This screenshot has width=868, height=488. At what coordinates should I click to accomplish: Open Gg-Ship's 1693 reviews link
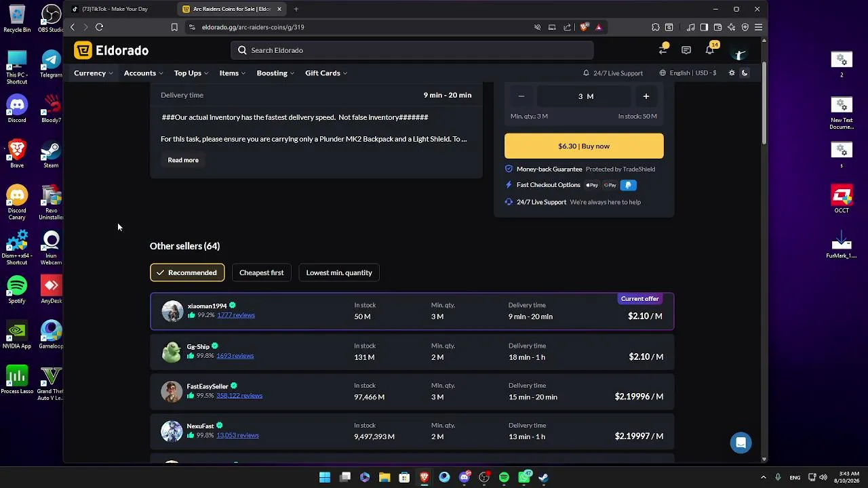(235, 356)
